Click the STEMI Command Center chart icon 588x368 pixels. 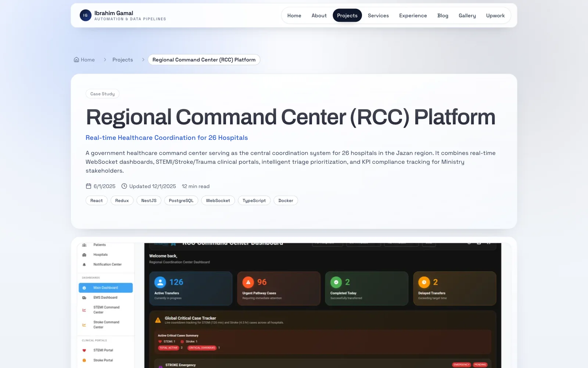pos(84,309)
